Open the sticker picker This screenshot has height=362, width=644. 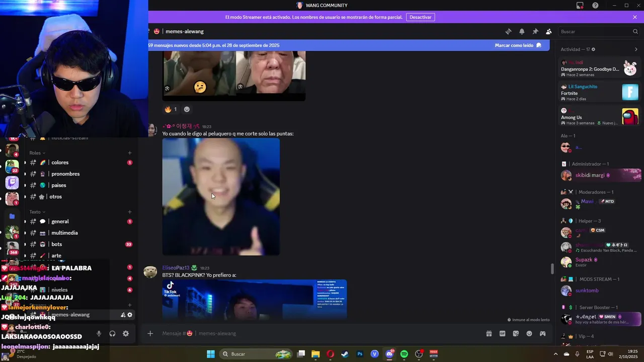[x=516, y=333]
